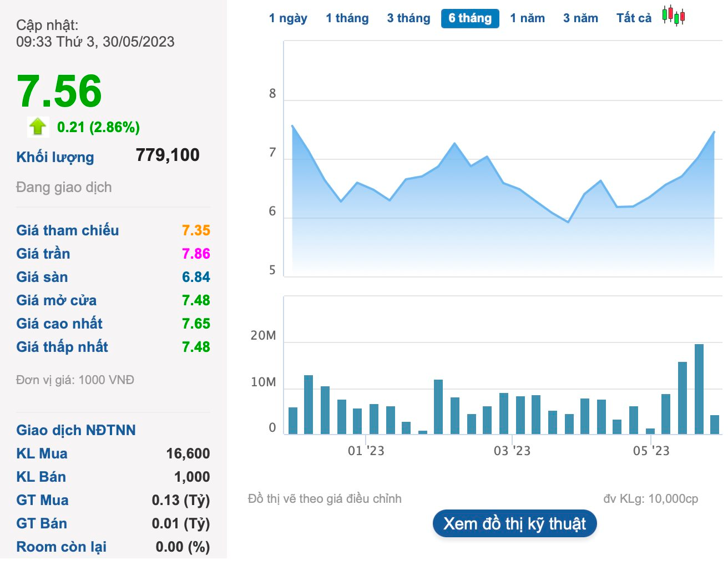Select the 1 tháng chart range

pyautogui.click(x=347, y=18)
